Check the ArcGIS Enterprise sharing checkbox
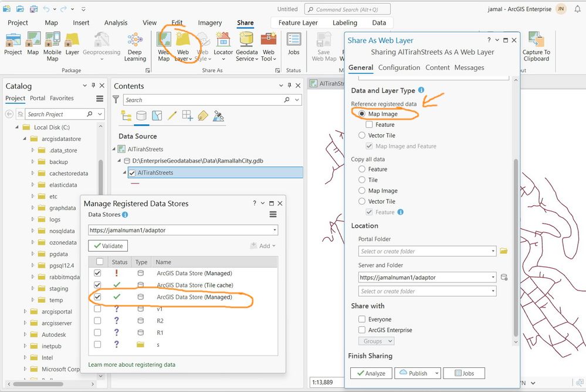 [362, 330]
